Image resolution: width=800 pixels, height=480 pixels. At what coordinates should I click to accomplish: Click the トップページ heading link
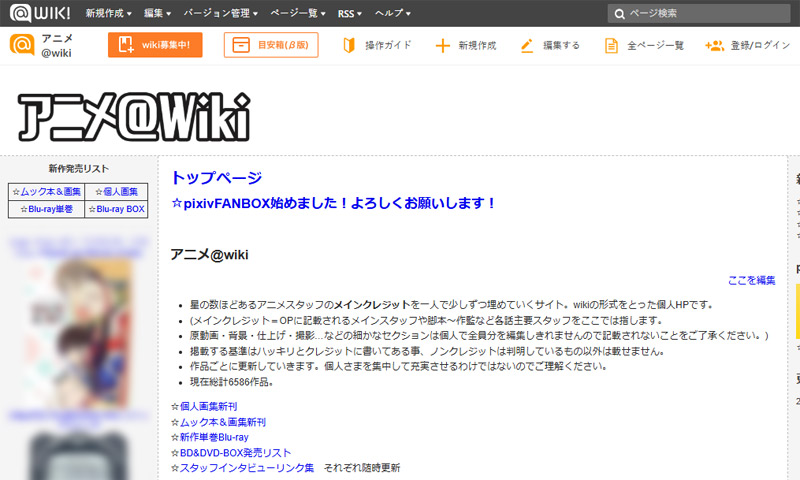[216, 178]
